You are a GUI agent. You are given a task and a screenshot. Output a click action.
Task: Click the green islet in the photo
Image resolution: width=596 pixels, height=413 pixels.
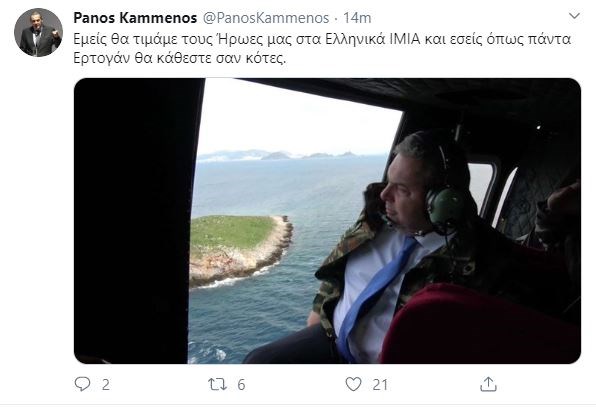240,249
